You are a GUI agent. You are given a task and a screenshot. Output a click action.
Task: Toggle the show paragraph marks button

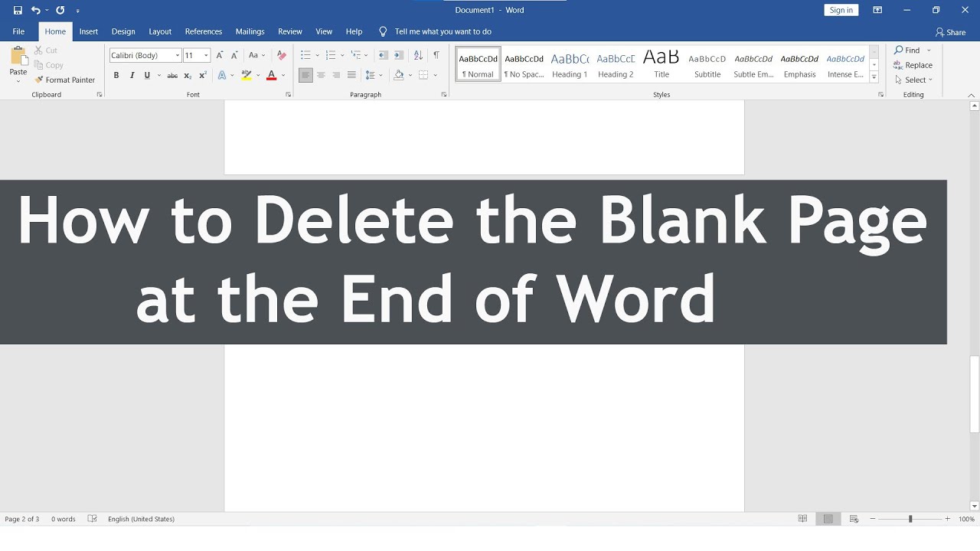pos(436,55)
